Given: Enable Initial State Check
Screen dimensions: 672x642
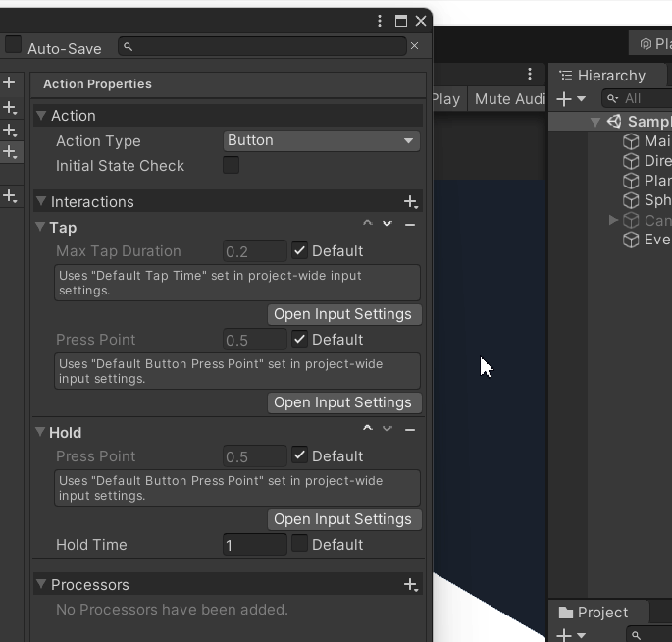Looking at the screenshot, I should (231, 165).
